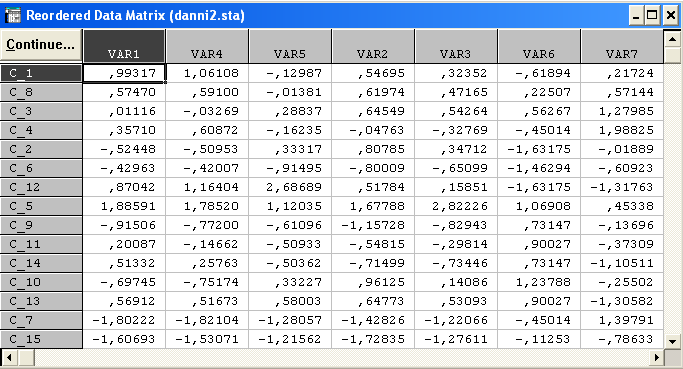Screen dimensions: 683x369
Task: Click the horizontal scrollbar thumb
Action: (x=26, y=358)
